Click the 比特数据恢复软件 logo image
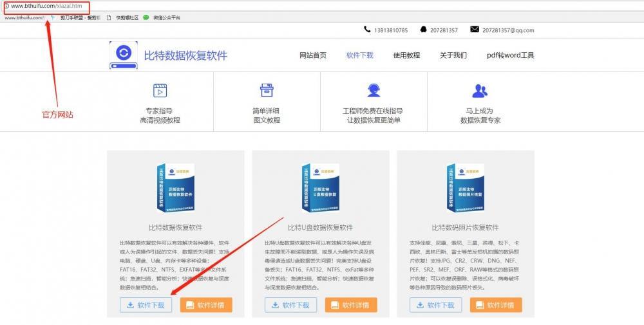Image resolution: width=644 pixels, height=325 pixels. click(x=124, y=55)
